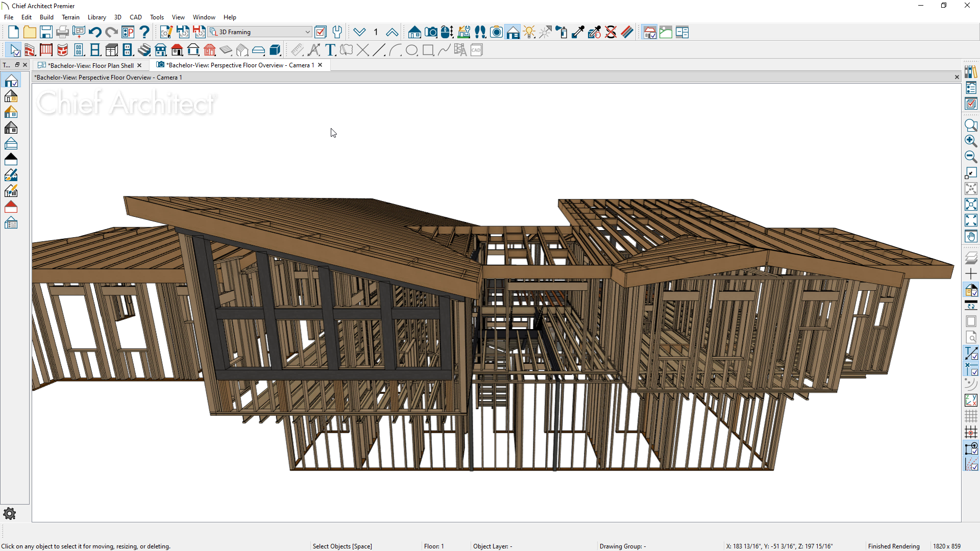Screen dimensions: 980x551
Task: Open the settings gear at bottom left
Action: [9, 513]
